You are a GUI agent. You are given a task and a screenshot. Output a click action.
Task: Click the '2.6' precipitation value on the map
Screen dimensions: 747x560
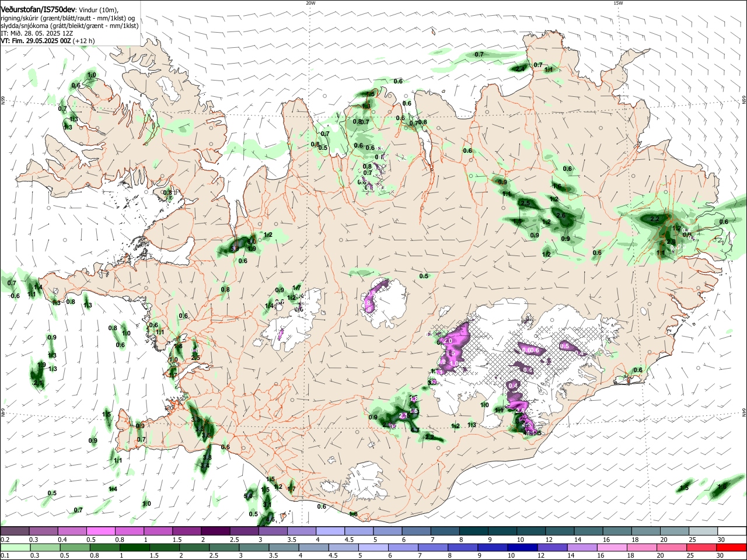561,215
